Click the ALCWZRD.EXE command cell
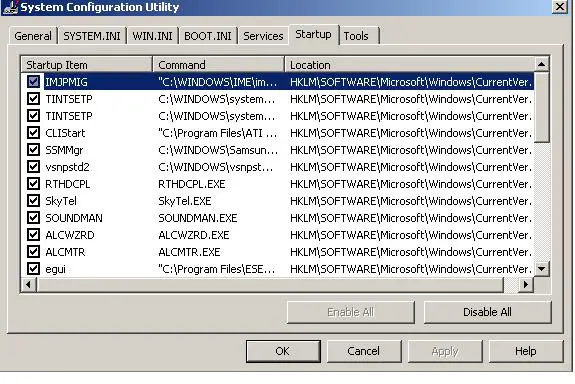Viewport: 575px width, 384px height. 194,235
